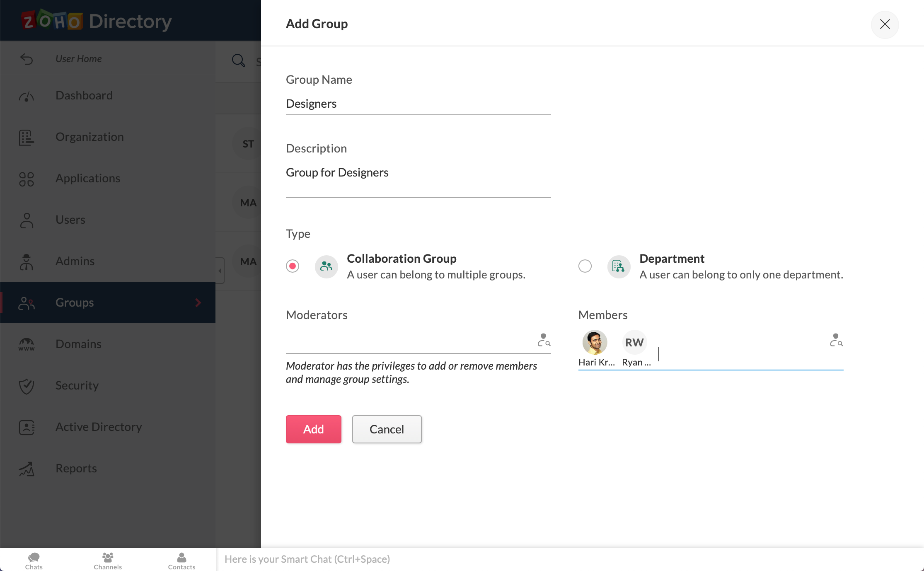Image resolution: width=924 pixels, height=571 pixels.
Task: Click the Group Name input field
Action: tap(418, 104)
